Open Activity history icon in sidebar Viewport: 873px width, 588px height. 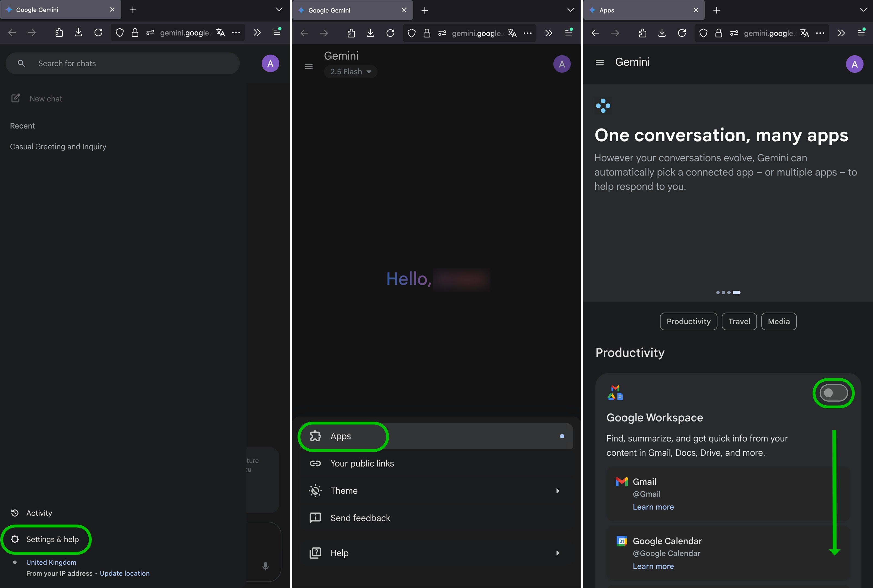[15, 513]
